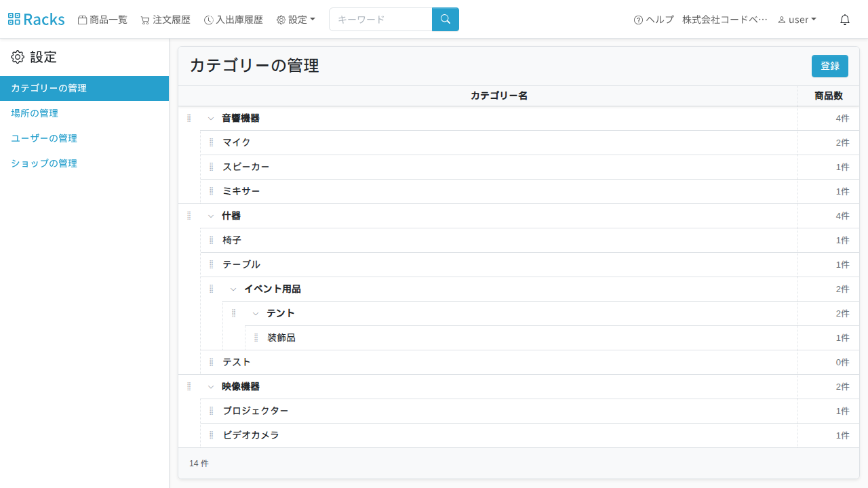868x488 pixels.
Task: Click drag handle of マイク row
Action: (212, 142)
